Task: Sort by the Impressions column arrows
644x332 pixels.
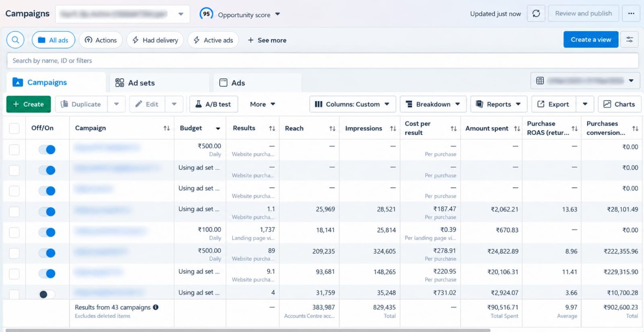Action: [x=393, y=128]
